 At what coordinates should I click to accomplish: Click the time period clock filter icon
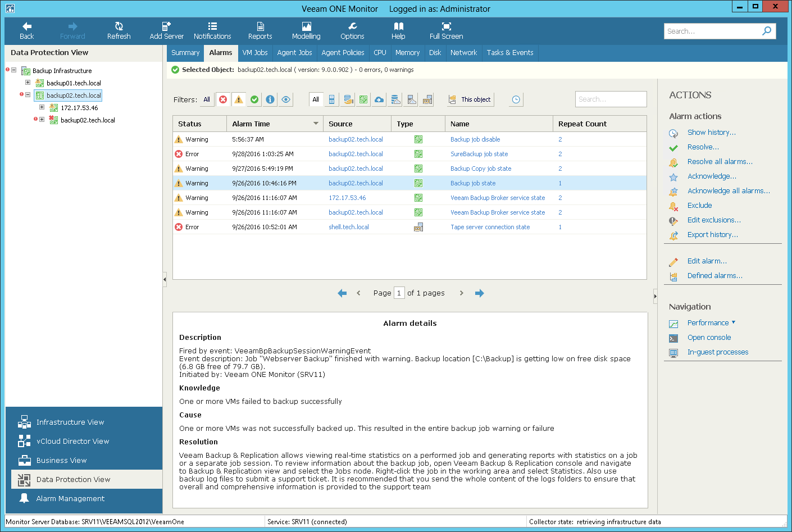pyautogui.click(x=516, y=99)
